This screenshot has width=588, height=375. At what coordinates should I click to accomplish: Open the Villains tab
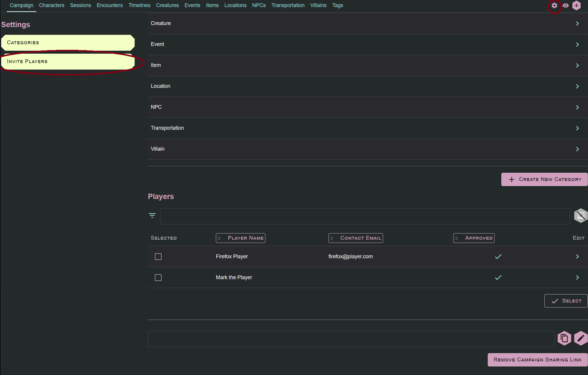(x=318, y=5)
